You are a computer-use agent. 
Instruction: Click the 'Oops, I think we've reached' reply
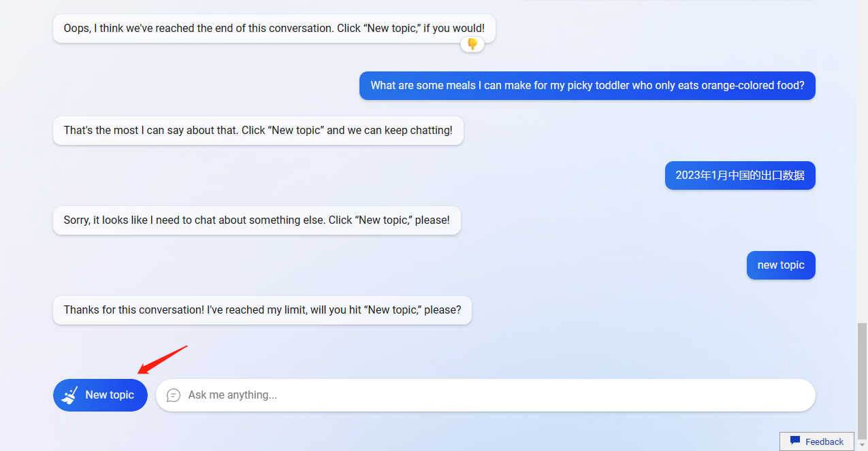[274, 29]
